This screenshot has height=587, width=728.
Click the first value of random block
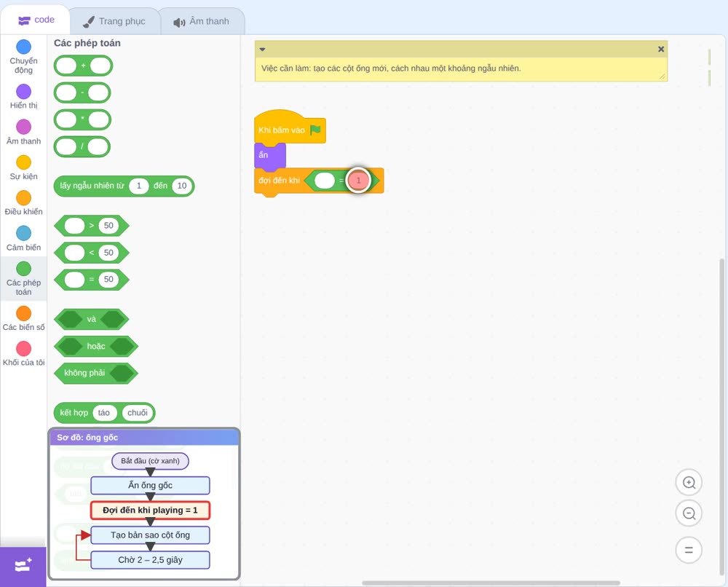[138, 186]
